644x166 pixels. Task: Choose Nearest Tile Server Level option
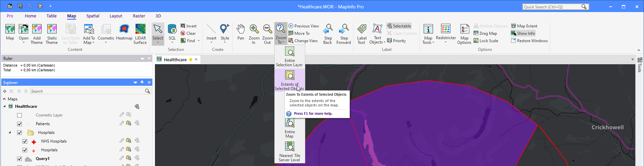pos(289,152)
